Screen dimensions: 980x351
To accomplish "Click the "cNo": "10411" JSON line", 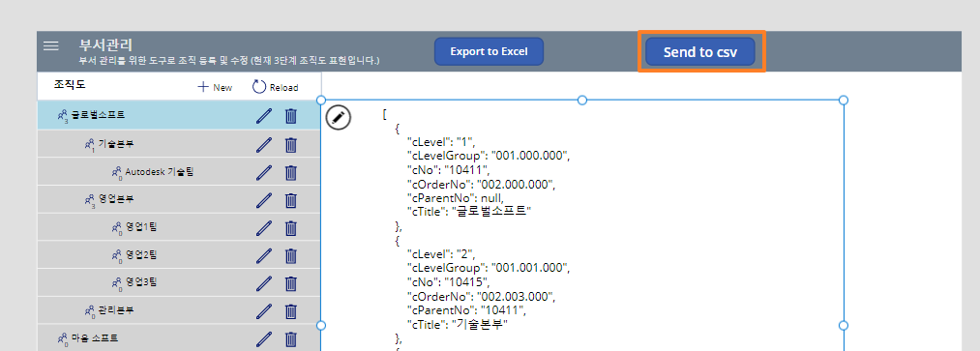I will (x=448, y=170).
